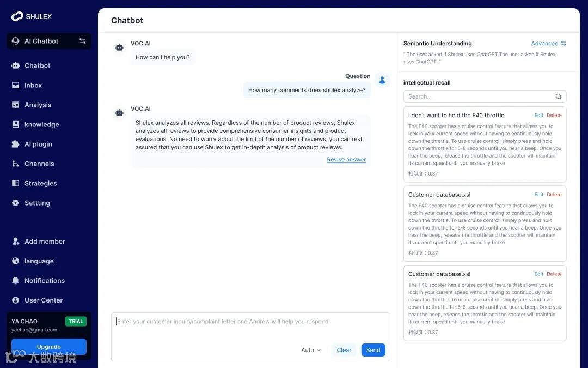Image resolution: width=588 pixels, height=368 pixels.
Task: Click the Send button
Action: [x=373, y=350]
